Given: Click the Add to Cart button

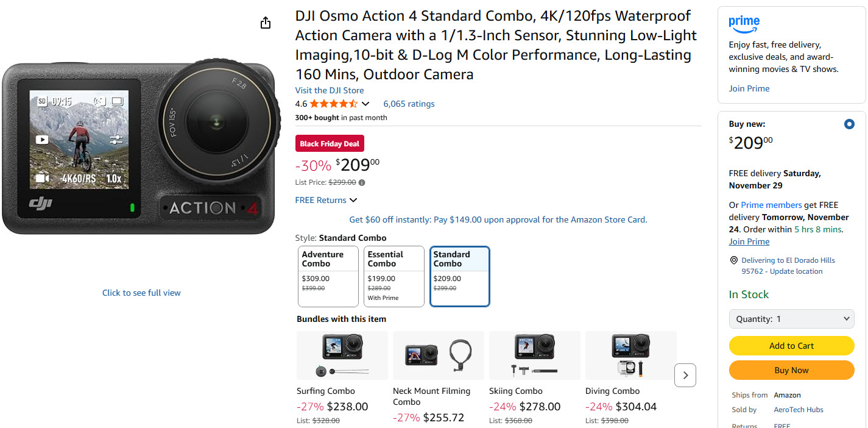Looking at the screenshot, I should tap(791, 346).
